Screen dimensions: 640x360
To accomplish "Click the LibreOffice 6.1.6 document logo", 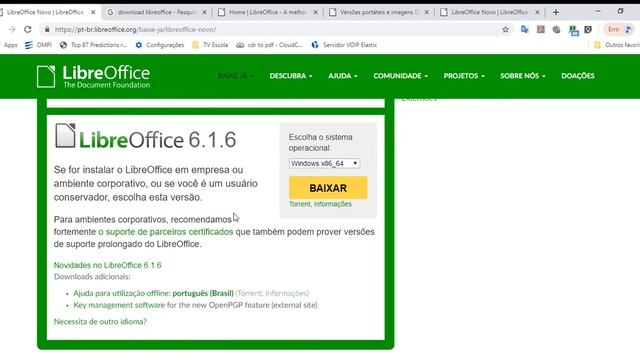I will [x=145, y=137].
